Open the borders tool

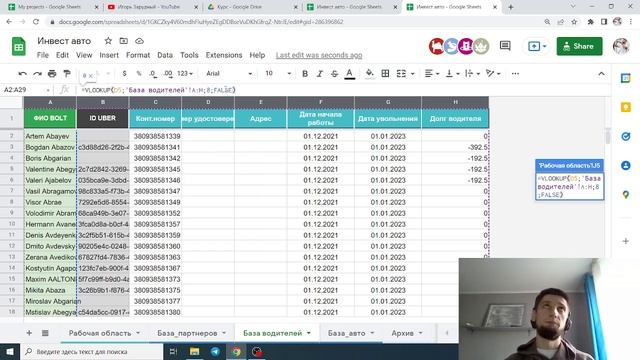(385, 73)
